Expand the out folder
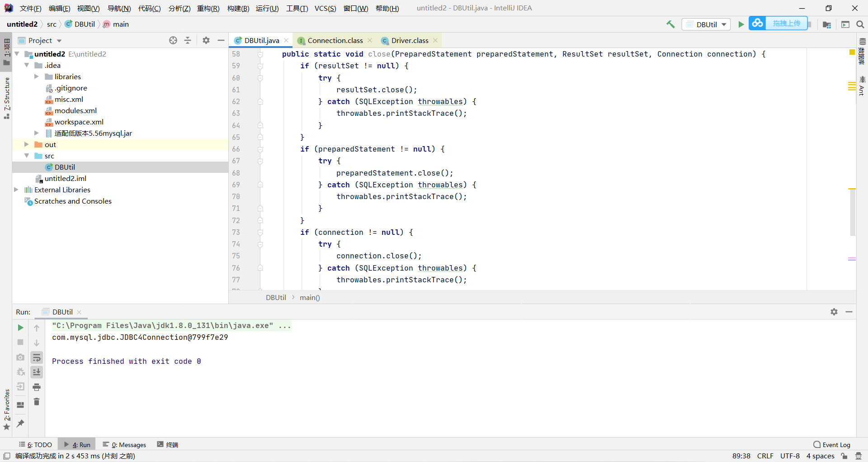The height and width of the screenshot is (462, 868). click(x=26, y=144)
